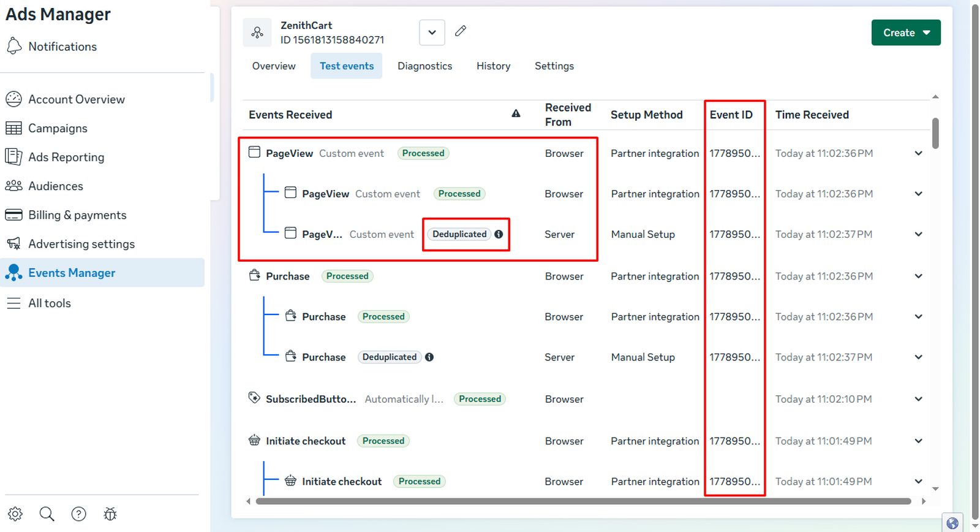Expand the top Initiate checkout row chevron
Image resolution: width=980 pixels, height=532 pixels.
(x=918, y=441)
